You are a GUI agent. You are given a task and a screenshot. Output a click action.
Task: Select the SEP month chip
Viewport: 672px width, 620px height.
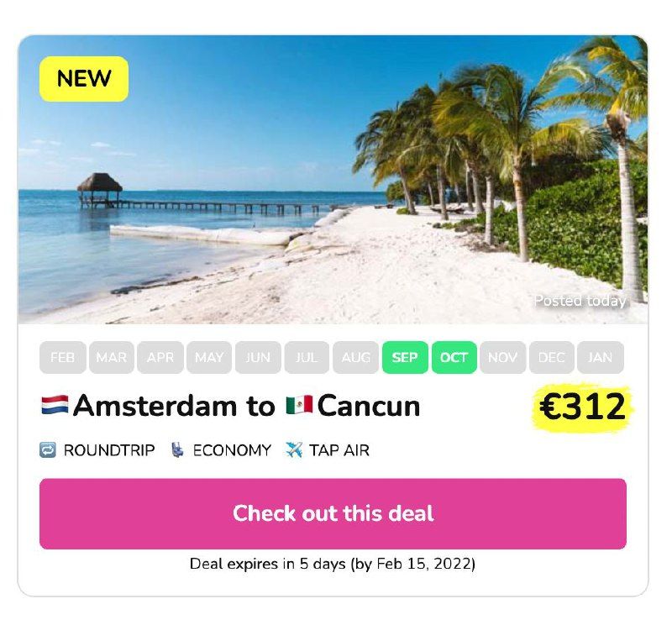(x=405, y=358)
